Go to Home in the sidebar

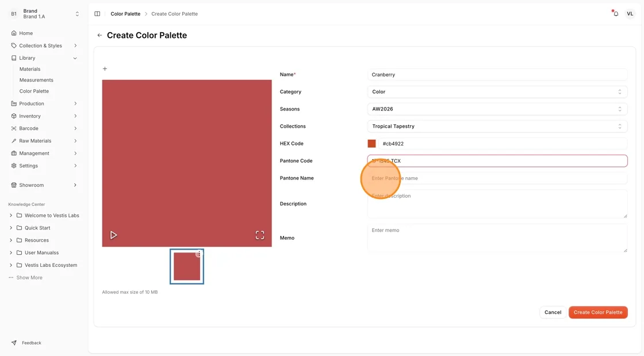(x=26, y=33)
